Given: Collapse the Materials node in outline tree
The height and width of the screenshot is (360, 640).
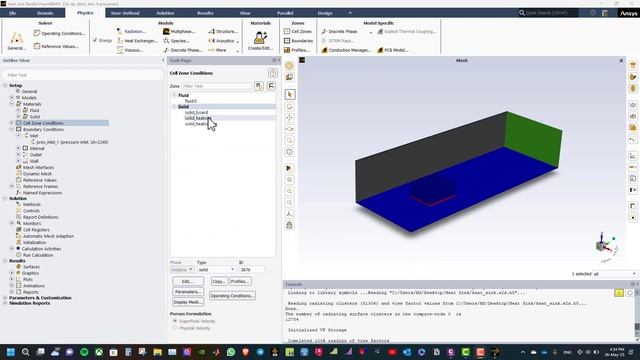Looking at the screenshot, I should (11, 104).
